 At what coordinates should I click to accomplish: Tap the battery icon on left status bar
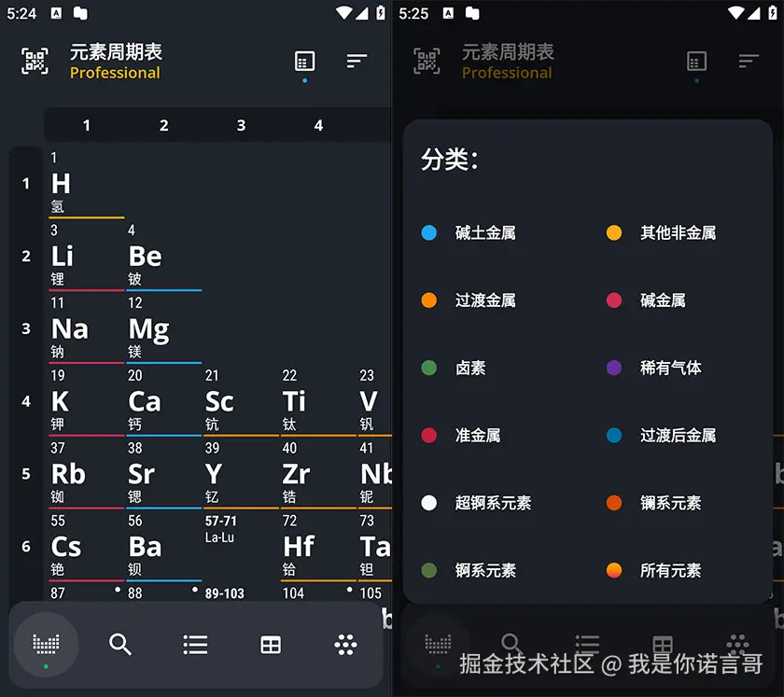coord(381,12)
